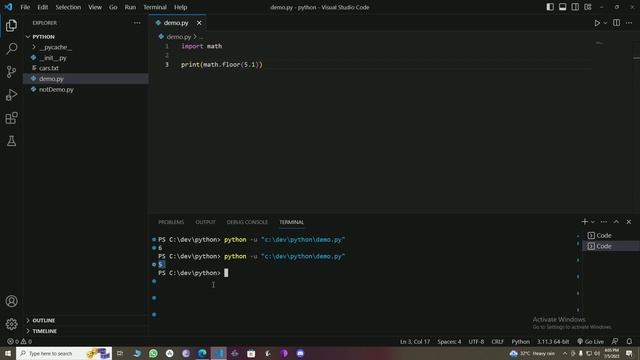Change indentation via Spaces: 4
Screen dimensions: 640x360
[449, 342]
